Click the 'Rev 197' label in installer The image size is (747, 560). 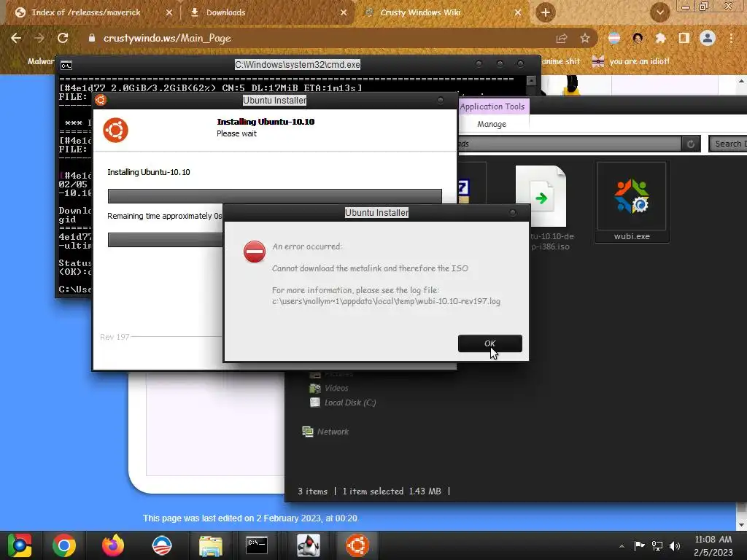(115, 337)
